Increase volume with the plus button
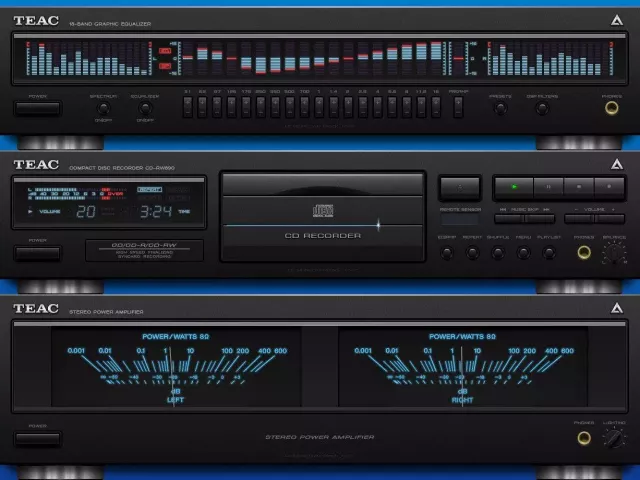This screenshot has width=640, height=480. click(610, 218)
